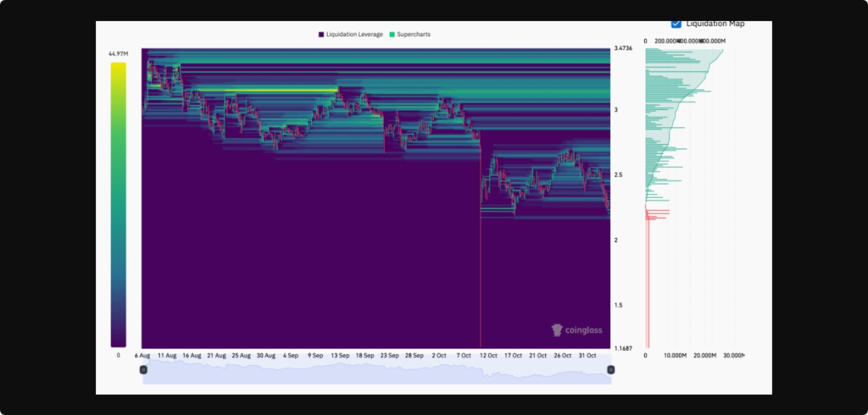Click the green Supercharts legend swatch
The width and height of the screenshot is (868, 415).
click(x=391, y=35)
